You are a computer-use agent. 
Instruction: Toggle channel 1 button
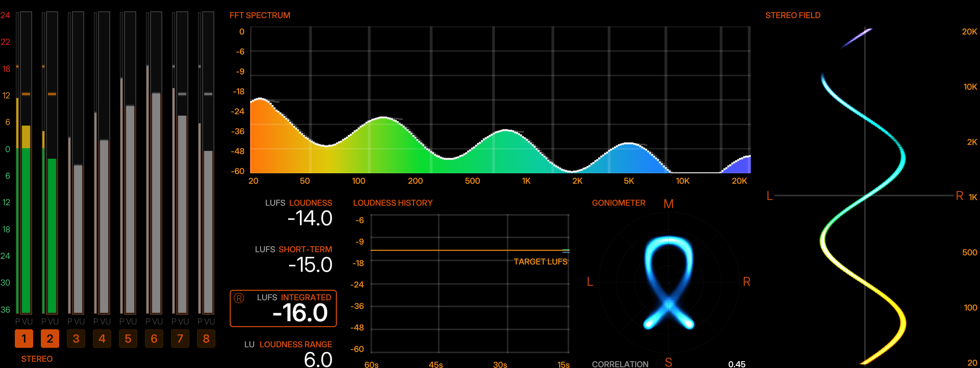coord(24,338)
